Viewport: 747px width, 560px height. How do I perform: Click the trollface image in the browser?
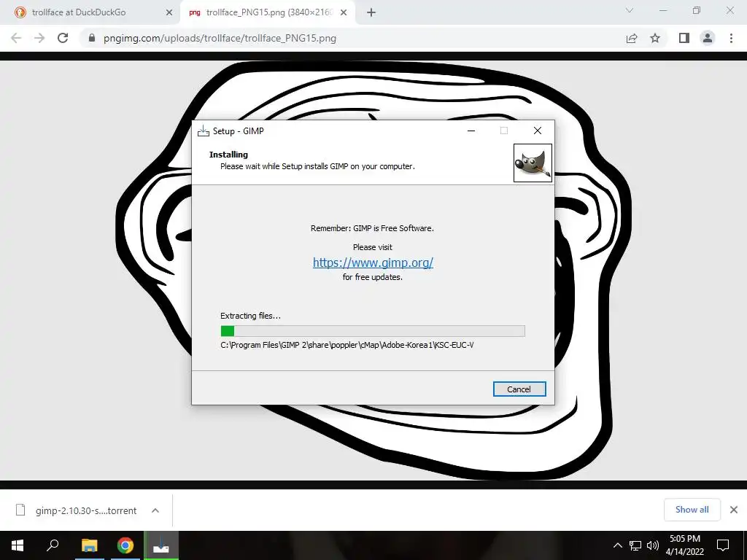click(x=373, y=270)
